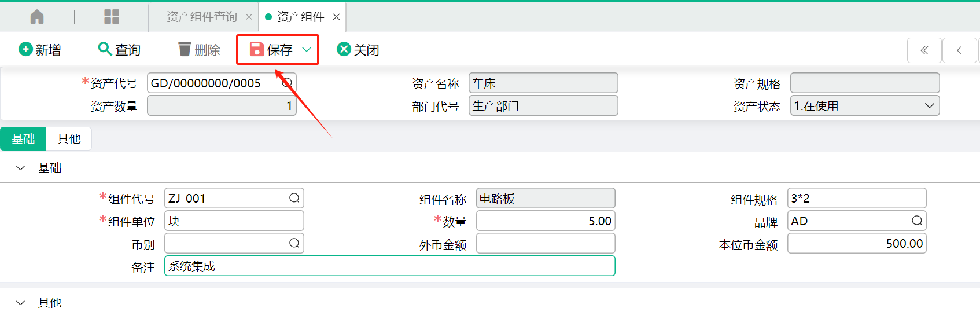Open 资产状态 dropdown
The height and width of the screenshot is (319, 980).
865,106
